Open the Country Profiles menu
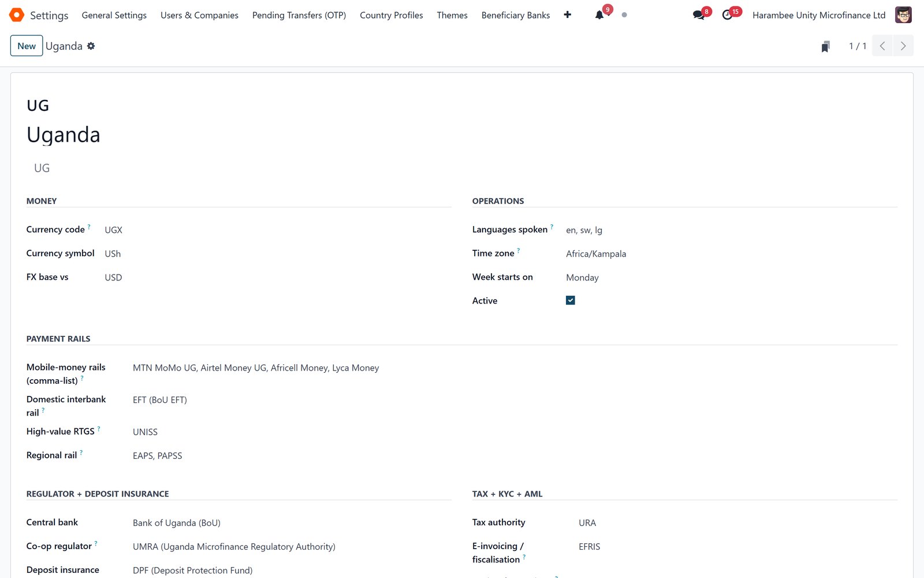Image resolution: width=924 pixels, height=578 pixels. [x=392, y=15]
